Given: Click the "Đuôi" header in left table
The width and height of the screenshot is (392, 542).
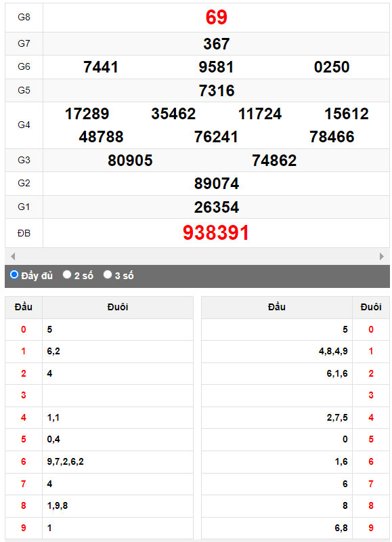Looking at the screenshot, I should [x=118, y=307].
